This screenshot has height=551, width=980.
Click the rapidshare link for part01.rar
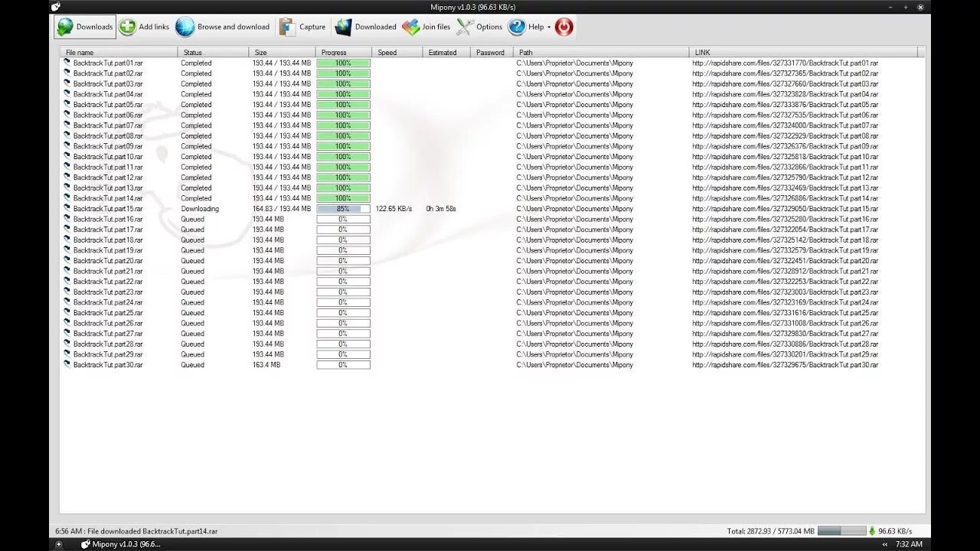(786, 63)
